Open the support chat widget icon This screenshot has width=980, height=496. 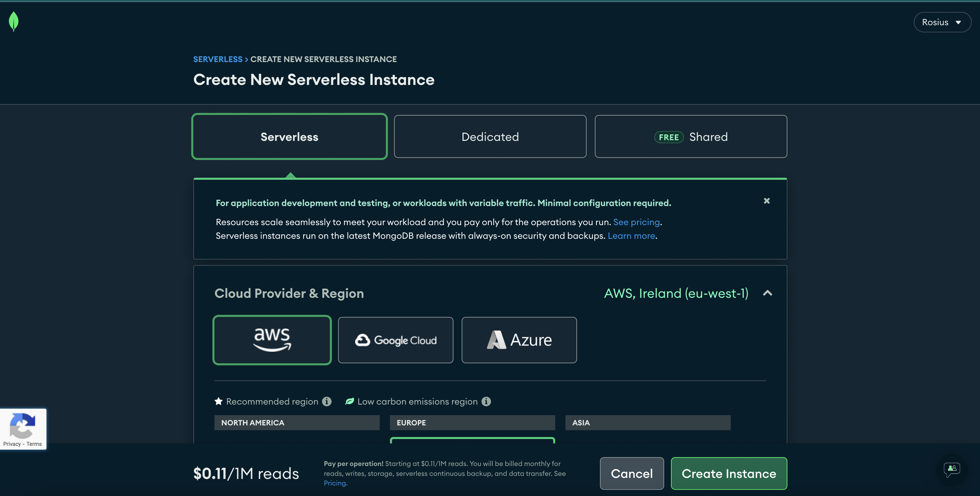tap(951, 469)
